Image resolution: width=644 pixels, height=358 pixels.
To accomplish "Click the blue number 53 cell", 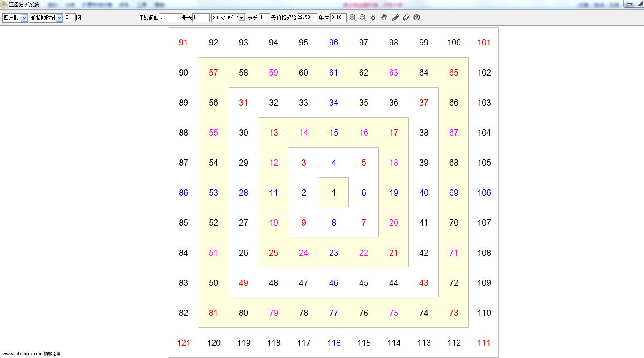I will (214, 193).
